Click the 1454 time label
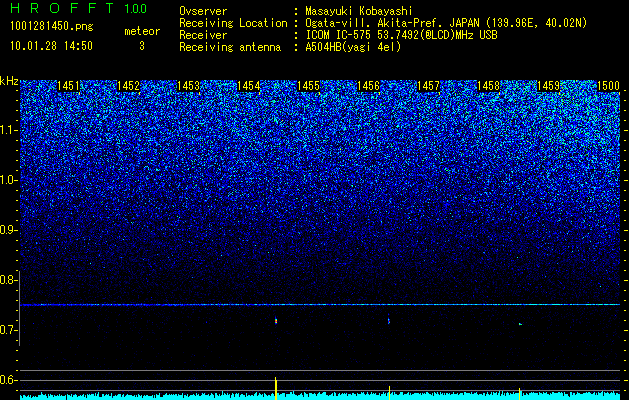Viewport: 629px width, 400px height. coord(248,86)
